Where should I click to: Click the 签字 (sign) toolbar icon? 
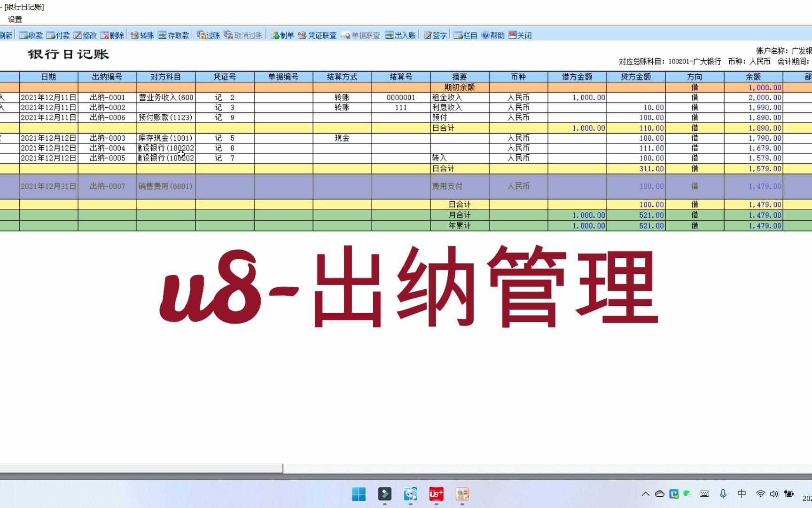(x=435, y=35)
